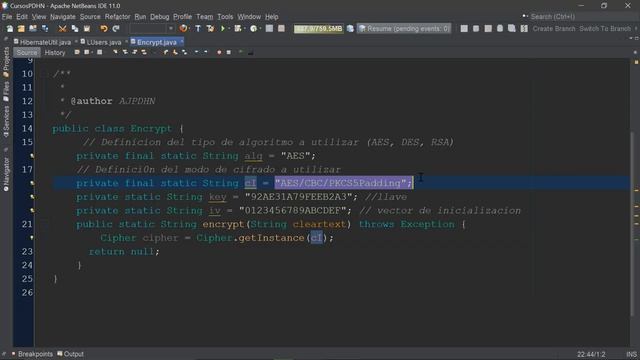Toggle the History view button
The height and width of the screenshot is (360, 640).
coord(55,53)
